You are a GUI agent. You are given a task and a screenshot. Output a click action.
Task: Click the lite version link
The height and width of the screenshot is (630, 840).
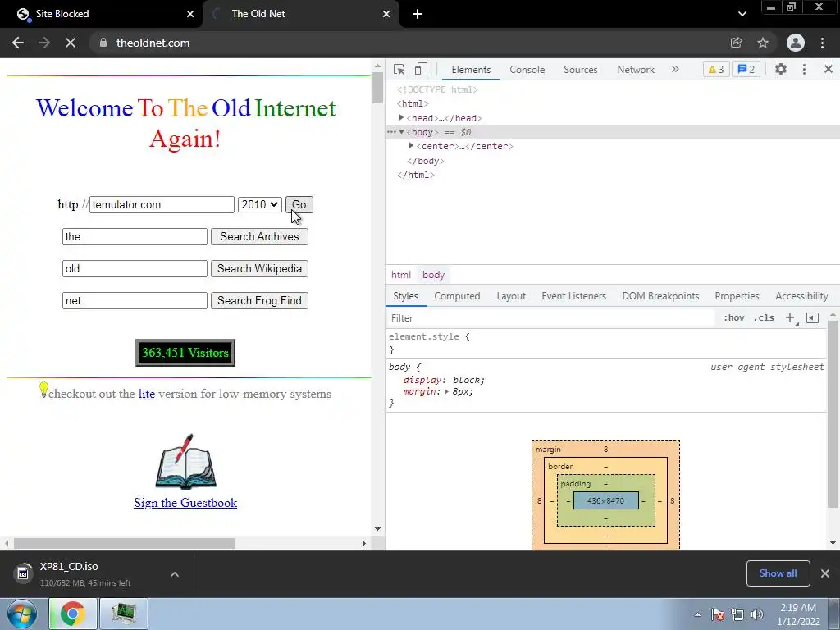click(x=146, y=394)
